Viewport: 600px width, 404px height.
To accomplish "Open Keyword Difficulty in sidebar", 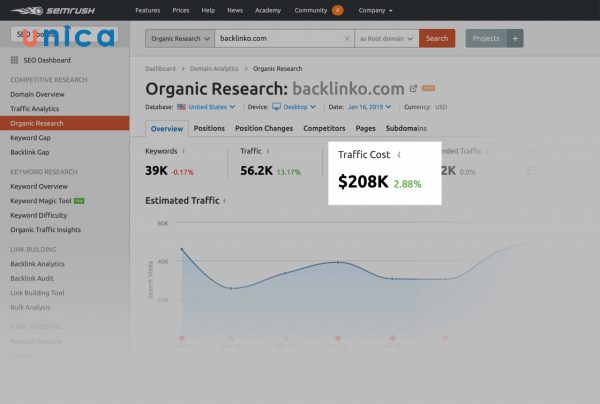I will tap(39, 215).
